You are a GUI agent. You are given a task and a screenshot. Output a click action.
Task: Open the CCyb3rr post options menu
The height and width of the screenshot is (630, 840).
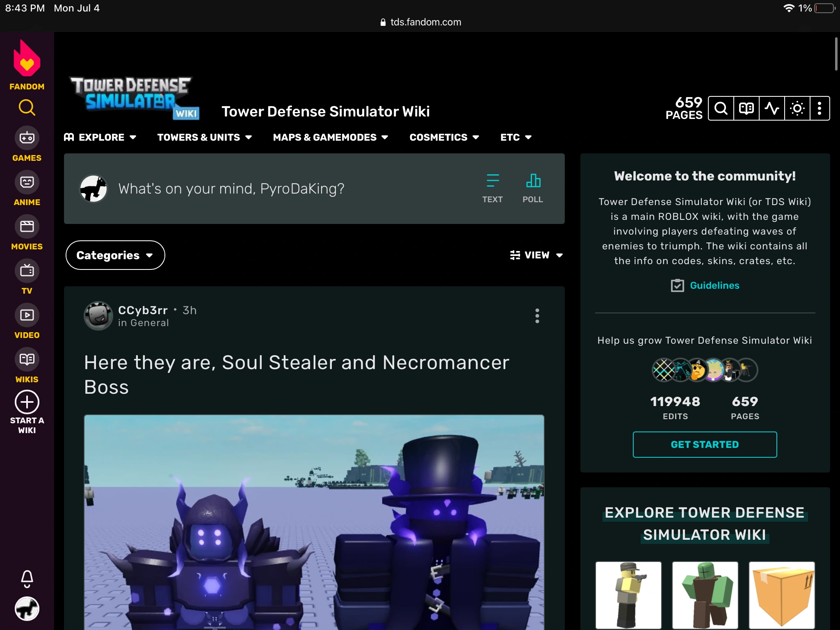pyautogui.click(x=537, y=316)
